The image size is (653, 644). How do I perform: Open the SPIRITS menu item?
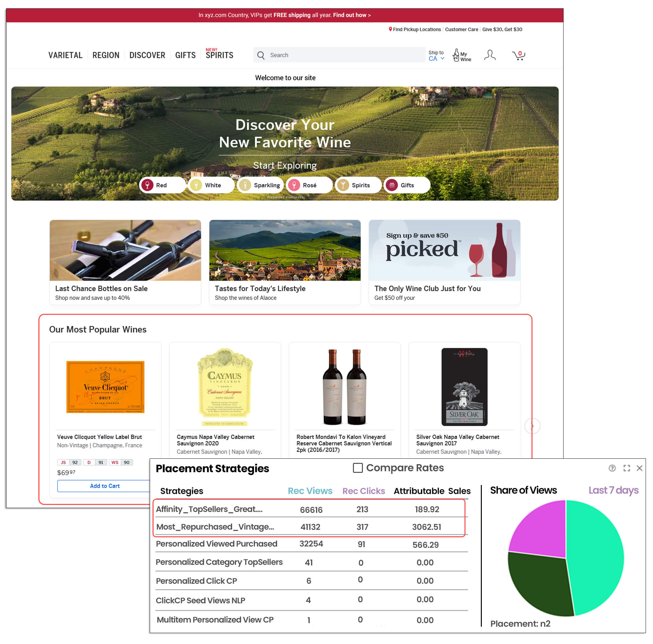219,55
